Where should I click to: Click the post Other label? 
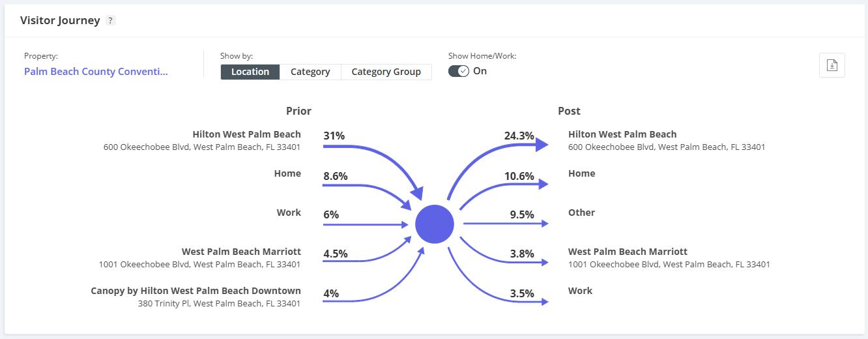pyautogui.click(x=581, y=213)
